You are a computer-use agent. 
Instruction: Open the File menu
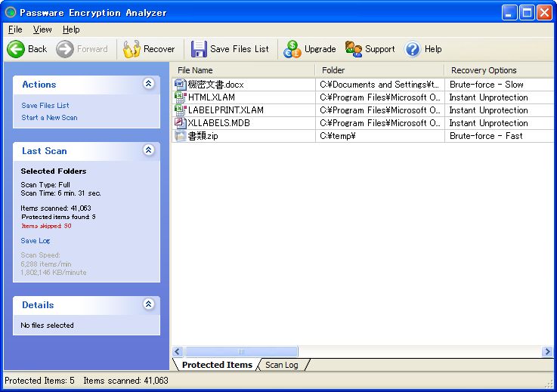pos(15,29)
